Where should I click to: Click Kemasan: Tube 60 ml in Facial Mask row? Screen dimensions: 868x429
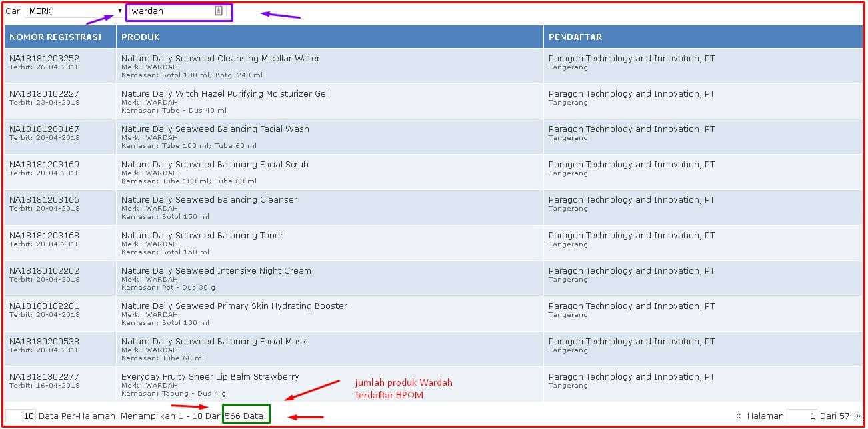pyautogui.click(x=163, y=358)
